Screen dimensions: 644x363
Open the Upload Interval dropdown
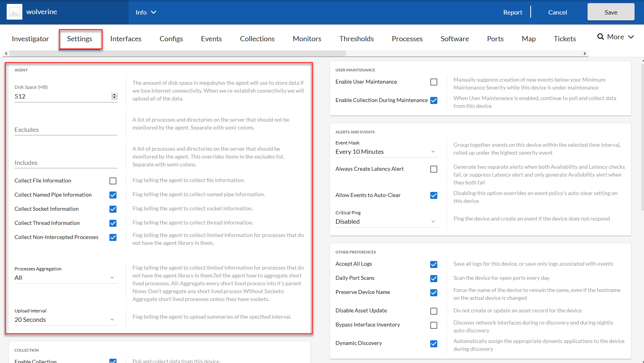(x=65, y=320)
